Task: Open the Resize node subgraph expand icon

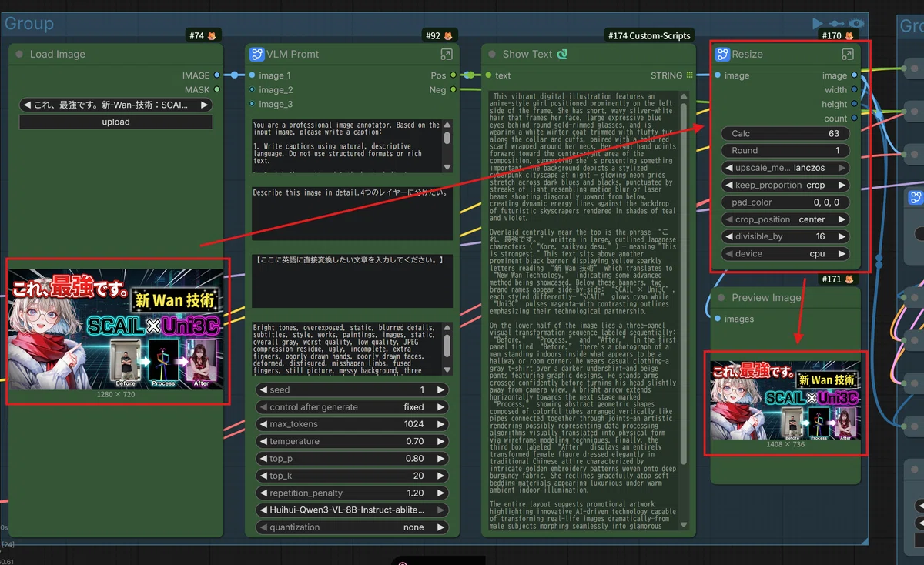Action: 847,55
